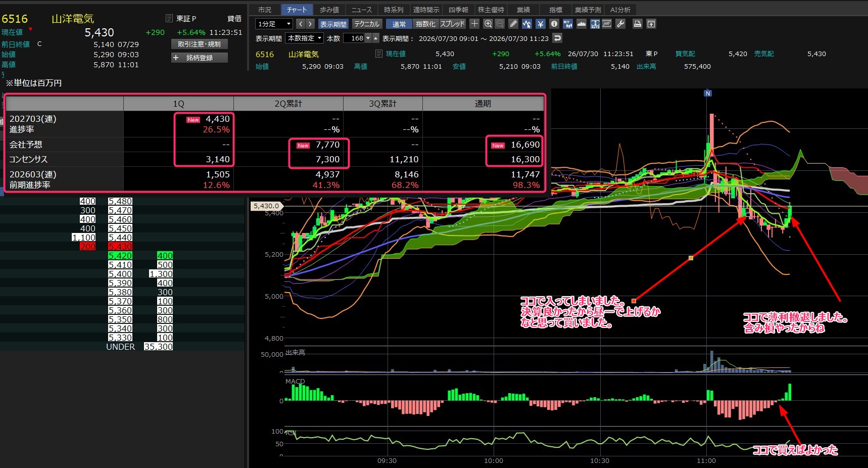This screenshot has height=468, width=868.
Task: Switch to the ニュース tab
Action: pos(361,10)
